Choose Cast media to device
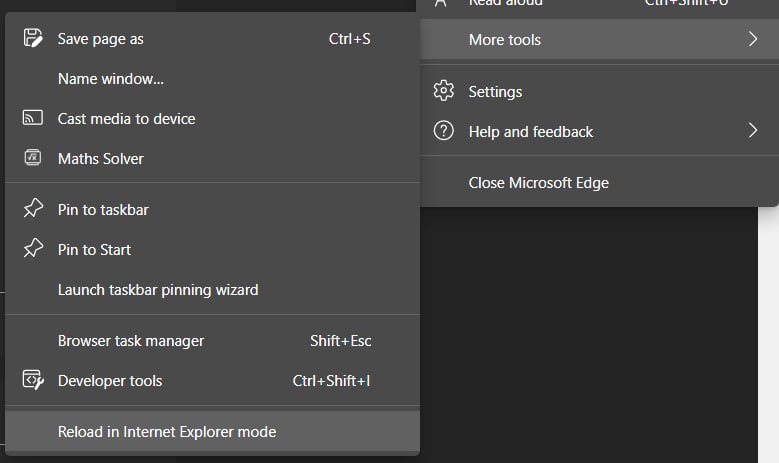Screen dimensions: 779x463 pyautogui.click(x=213, y=118)
